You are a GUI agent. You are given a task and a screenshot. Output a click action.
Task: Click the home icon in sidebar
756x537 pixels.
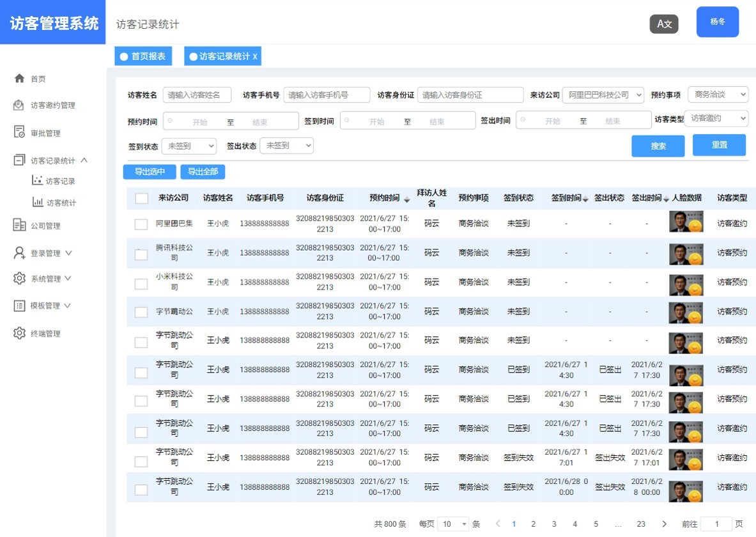click(x=19, y=79)
